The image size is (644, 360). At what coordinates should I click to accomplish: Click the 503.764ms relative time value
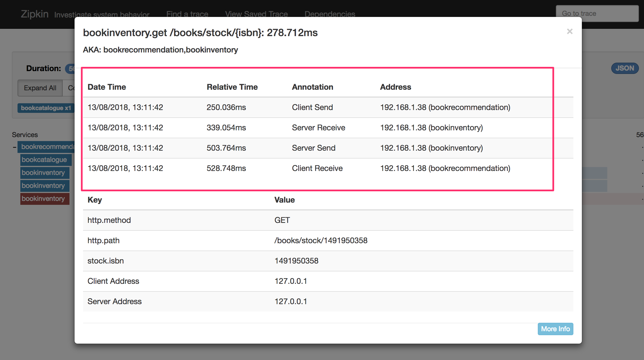[226, 148]
